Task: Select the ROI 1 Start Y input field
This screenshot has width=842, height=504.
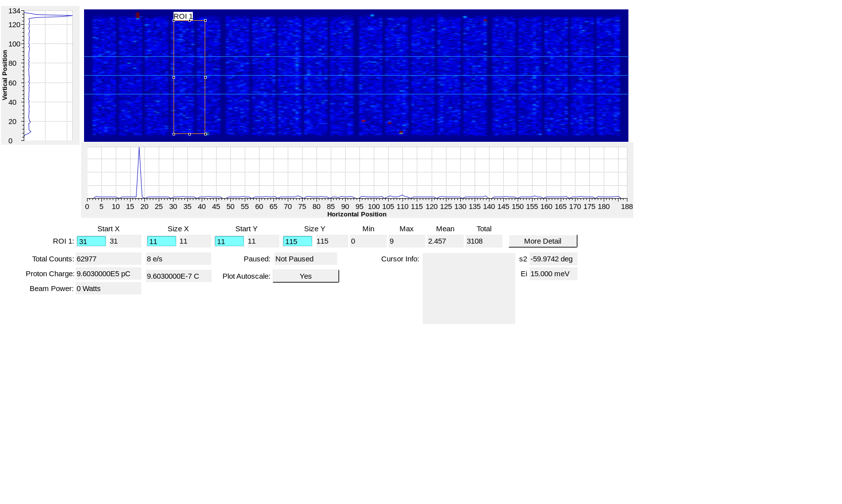Action: tap(229, 241)
